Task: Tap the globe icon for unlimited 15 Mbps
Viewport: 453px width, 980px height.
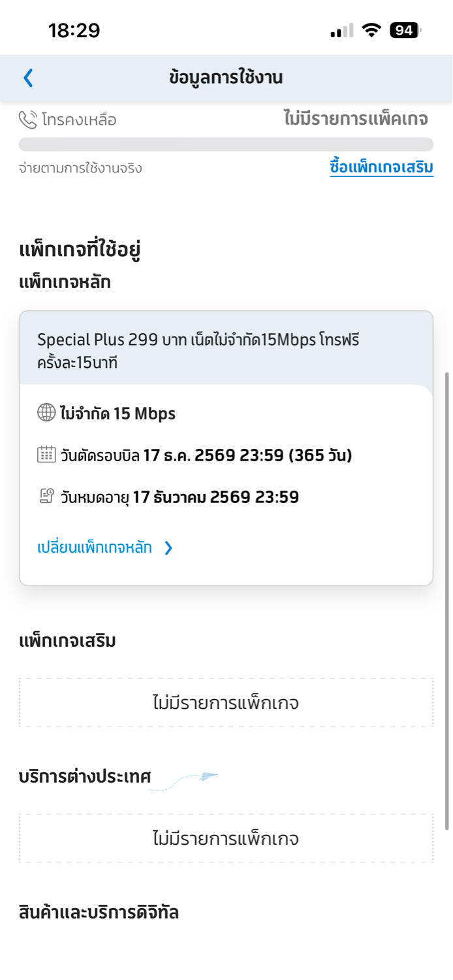Action: (46, 413)
